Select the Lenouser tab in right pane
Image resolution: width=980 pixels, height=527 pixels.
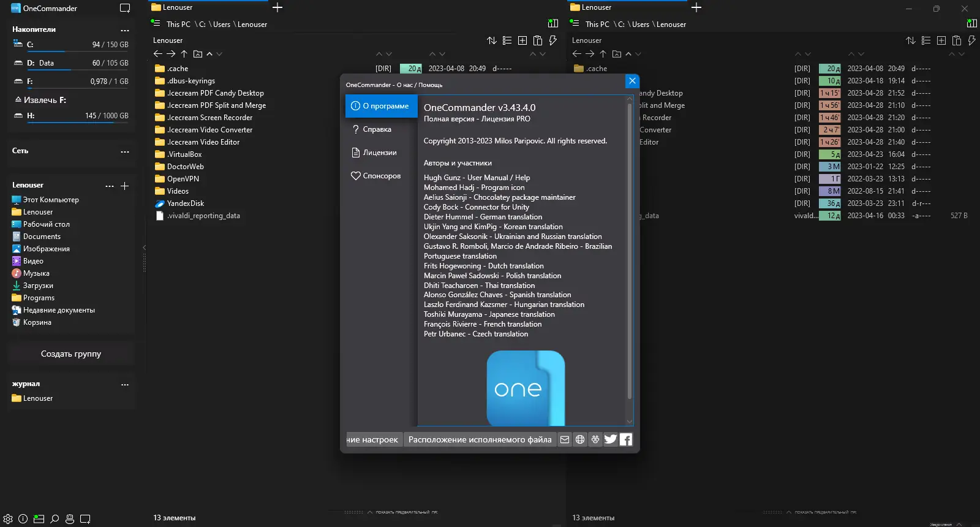(627, 7)
